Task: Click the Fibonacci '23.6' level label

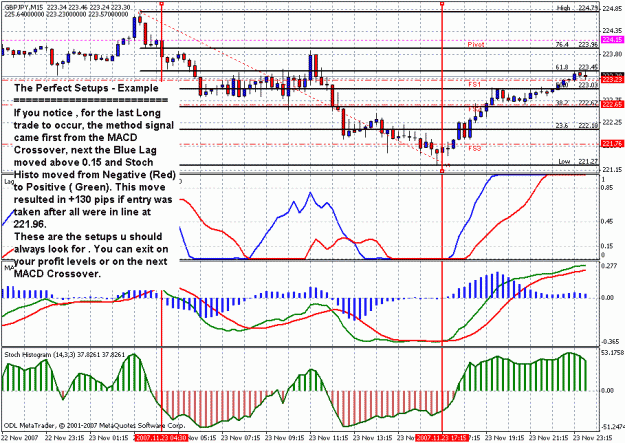Action: (x=562, y=126)
